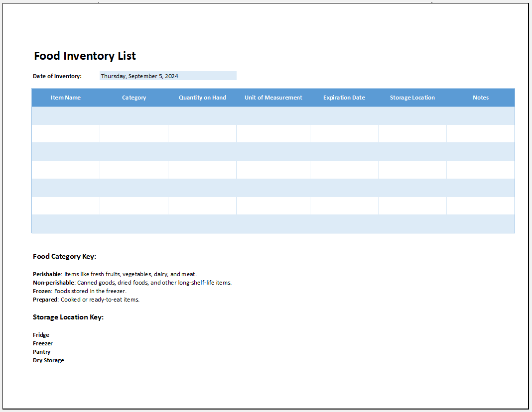532x412 pixels.
Task: Select the second-row Notes cell
Action: point(481,134)
